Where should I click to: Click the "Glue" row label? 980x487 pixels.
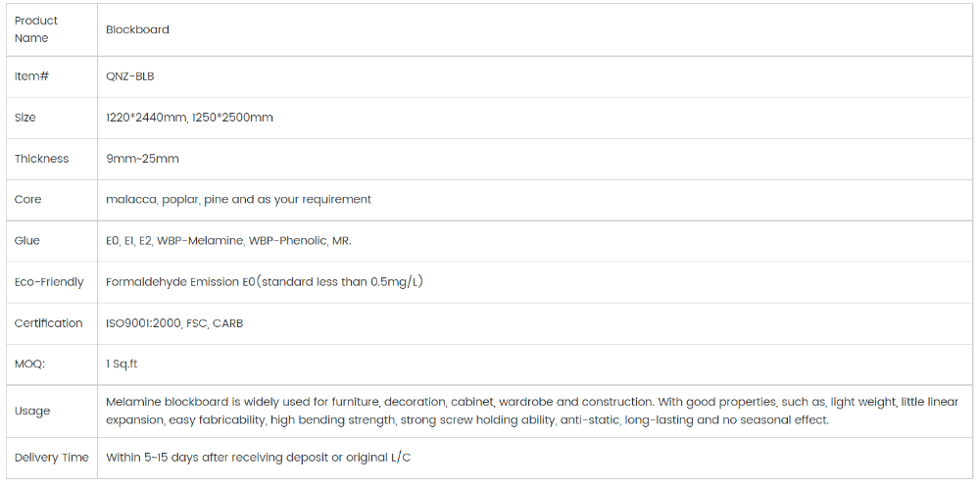(x=27, y=241)
